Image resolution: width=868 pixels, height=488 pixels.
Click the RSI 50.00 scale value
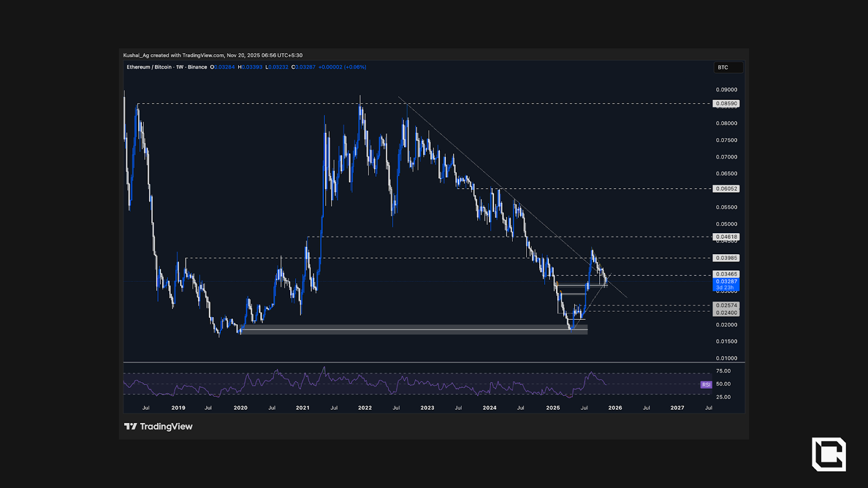723,384
